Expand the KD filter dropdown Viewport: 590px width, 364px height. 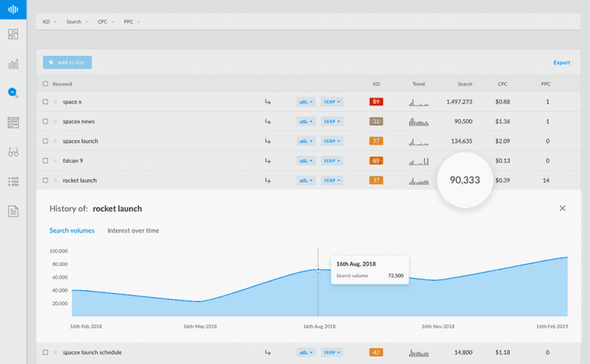[49, 21]
